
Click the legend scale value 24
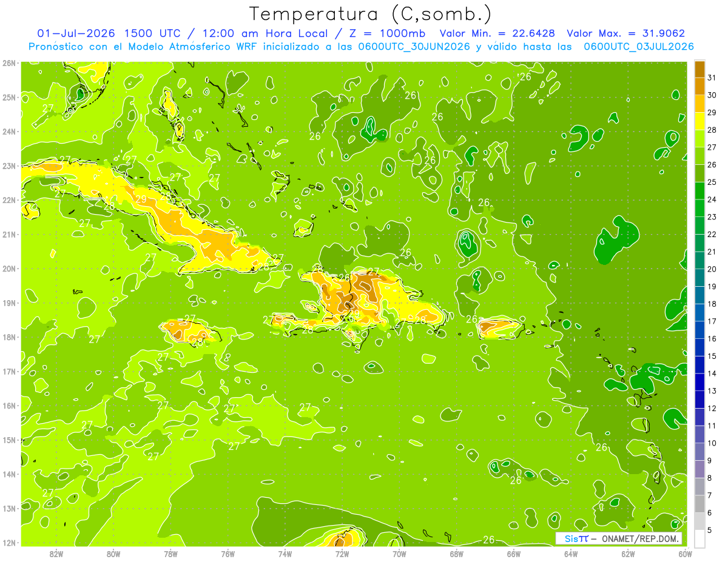click(712, 199)
